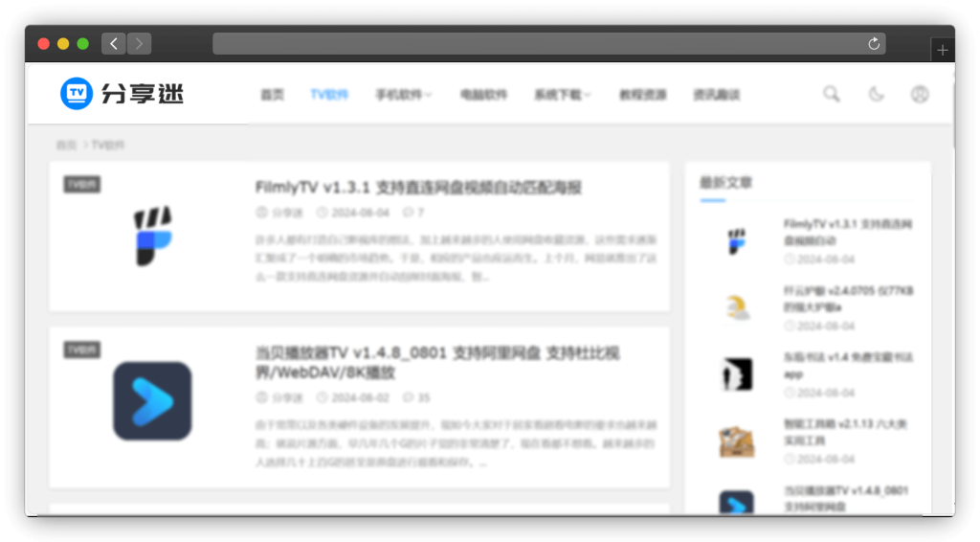This screenshot has width=980, height=542.
Task: Click TV软件 tag on 当贝播放器 article
Action: click(x=82, y=350)
